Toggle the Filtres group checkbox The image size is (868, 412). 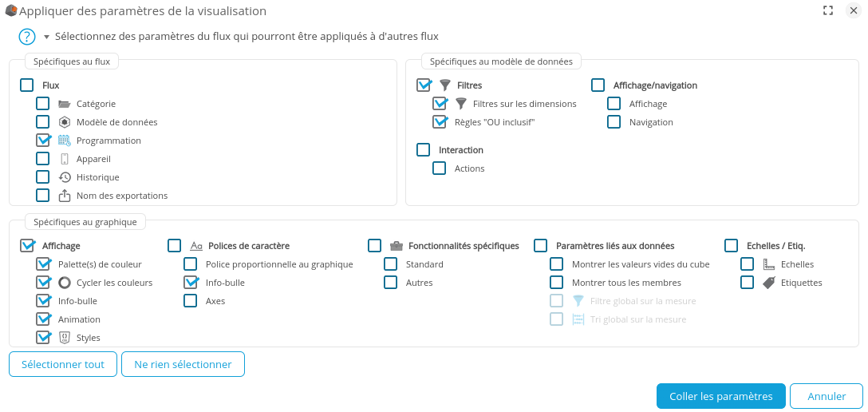click(424, 85)
